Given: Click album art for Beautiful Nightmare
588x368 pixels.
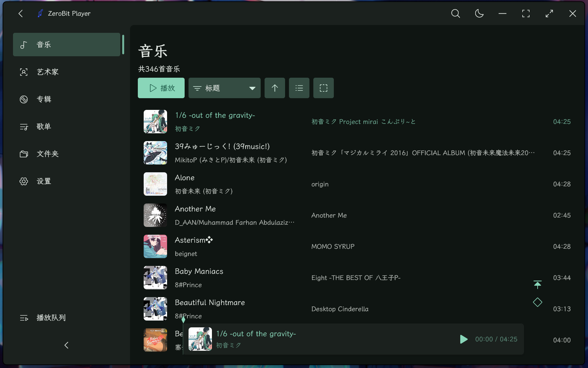Looking at the screenshot, I should click(x=155, y=309).
